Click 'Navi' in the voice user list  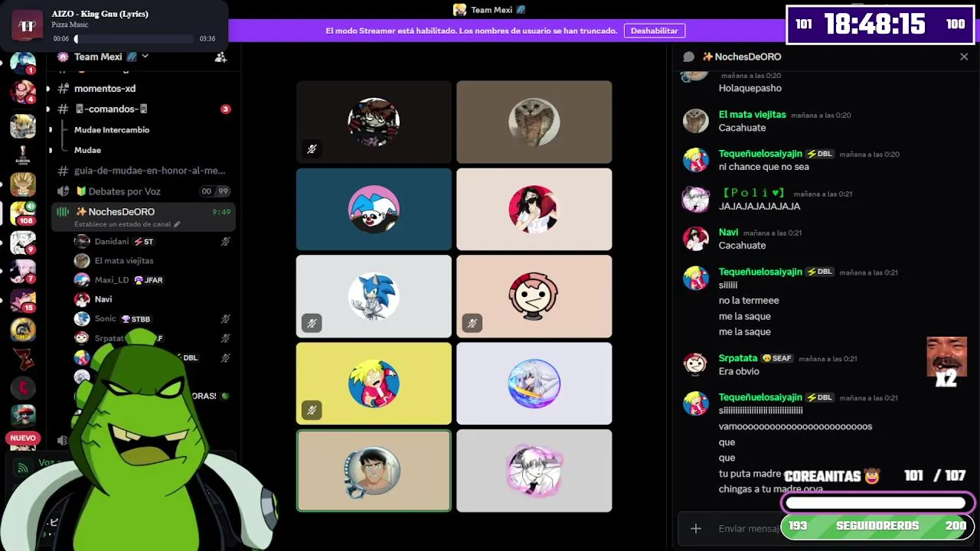tap(103, 299)
